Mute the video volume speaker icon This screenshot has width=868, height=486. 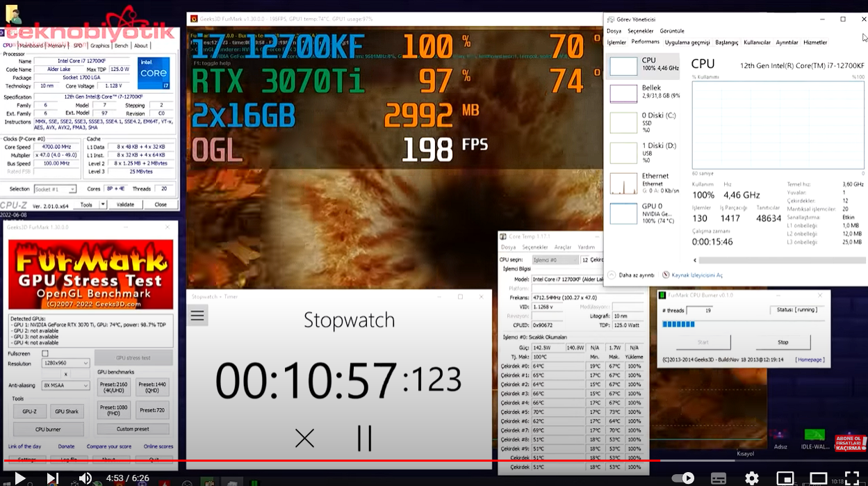[85, 478]
